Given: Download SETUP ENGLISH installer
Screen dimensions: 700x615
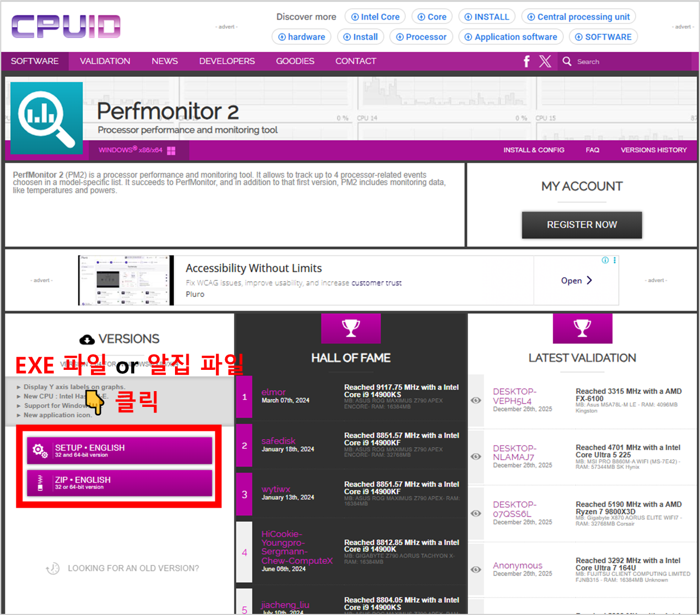Looking at the screenshot, I should (119, 450).
